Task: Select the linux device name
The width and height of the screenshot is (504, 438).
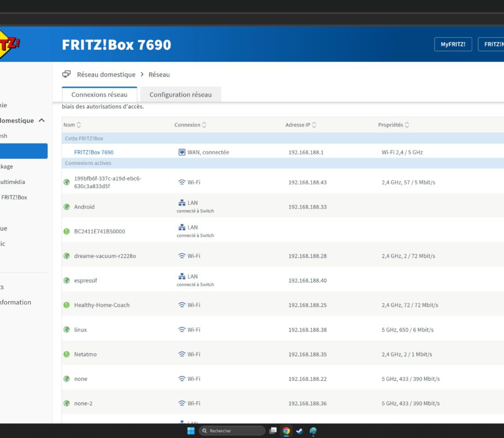Action: [81, 330]
